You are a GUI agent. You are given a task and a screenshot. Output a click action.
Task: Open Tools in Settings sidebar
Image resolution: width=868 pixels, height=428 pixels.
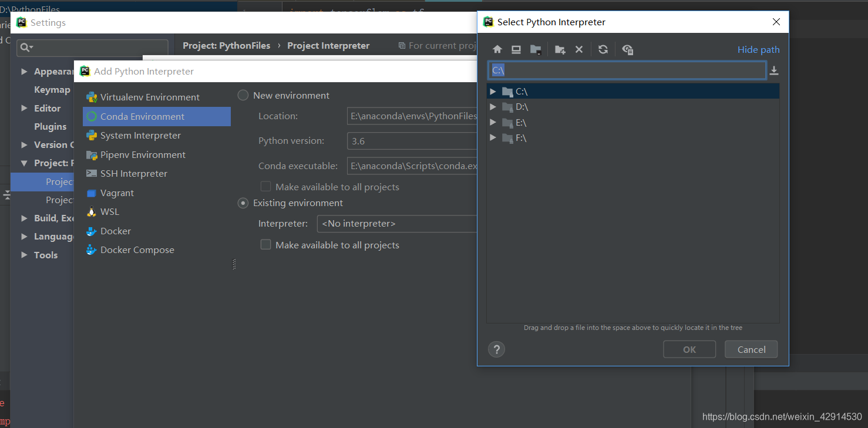[x=46, y=255]
